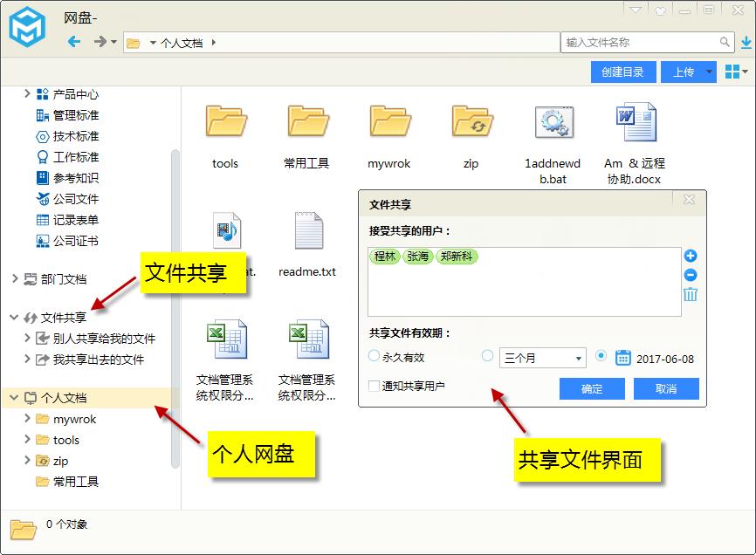
Task: Click the trash icon in the share dialog
Action: (x=691, y=295)
